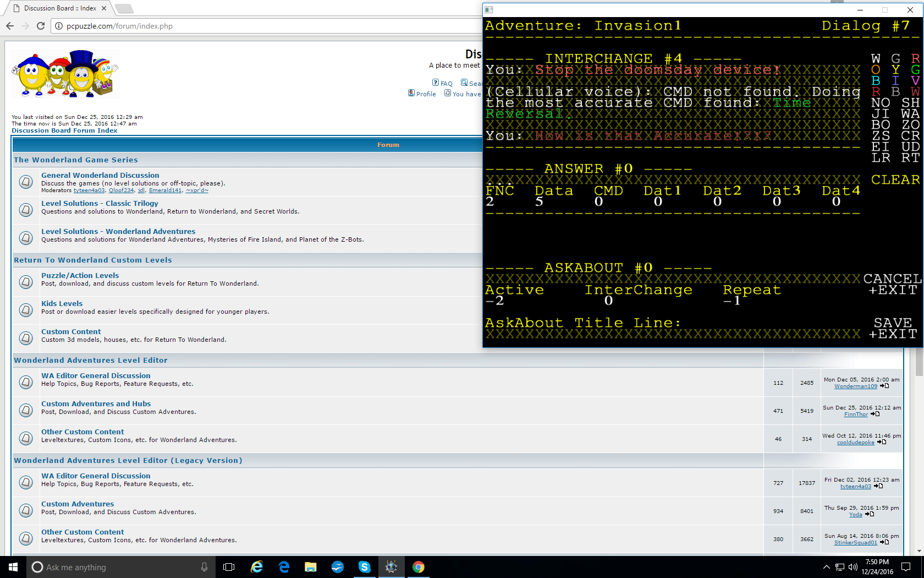Image resolution: width=924 pixels, height=578 pixels.
Task: View latest post icon next to Wonderman109
Action: (x=884, y=386)
